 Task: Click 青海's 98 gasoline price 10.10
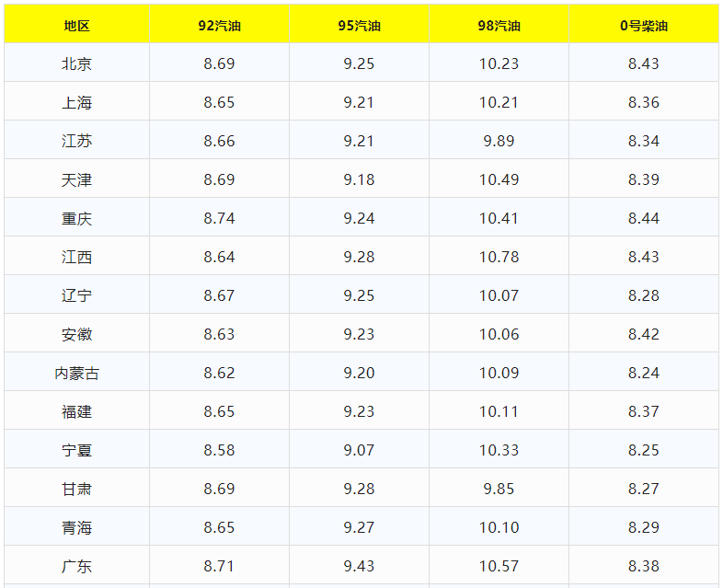click(x=499, y=528)
